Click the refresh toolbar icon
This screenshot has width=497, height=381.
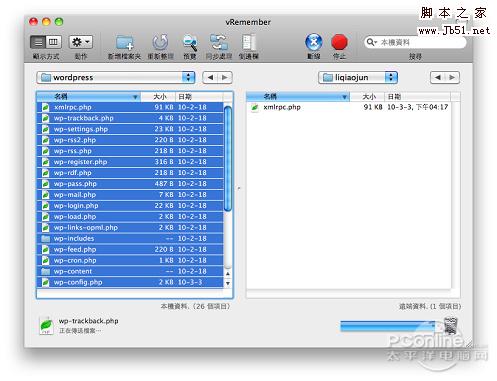160,43
